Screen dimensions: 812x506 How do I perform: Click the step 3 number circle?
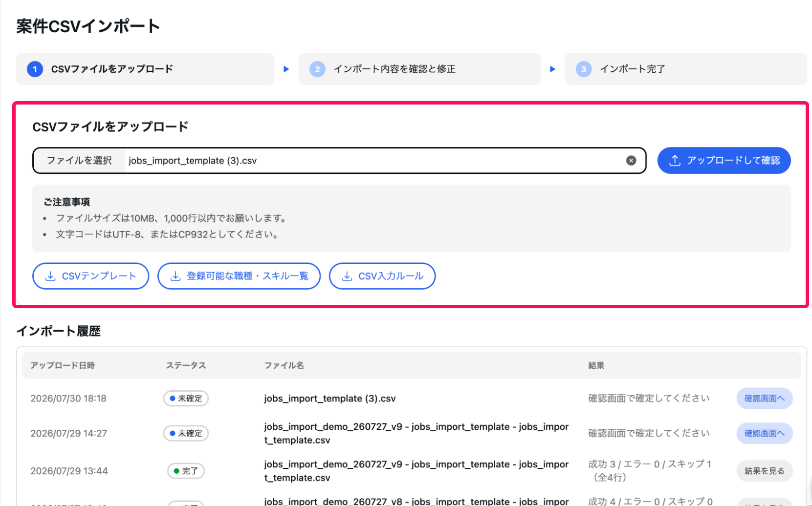click(584, 69)
